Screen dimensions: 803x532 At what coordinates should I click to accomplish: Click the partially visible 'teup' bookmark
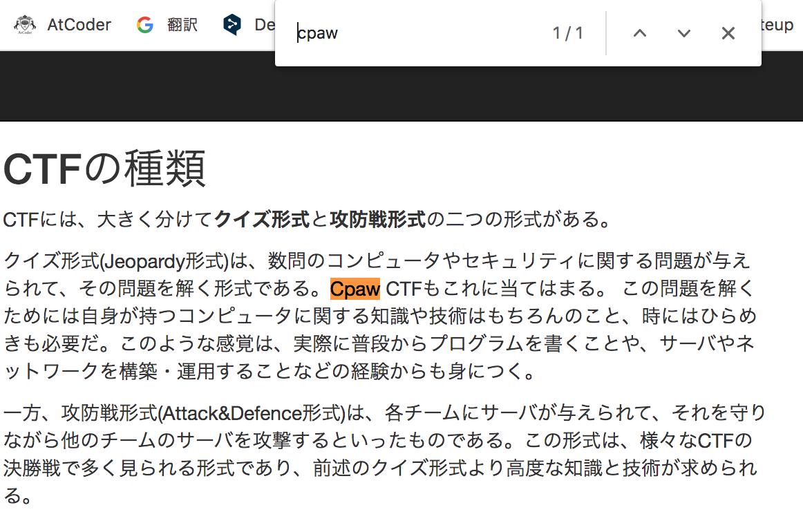click(x=777, y=25)
